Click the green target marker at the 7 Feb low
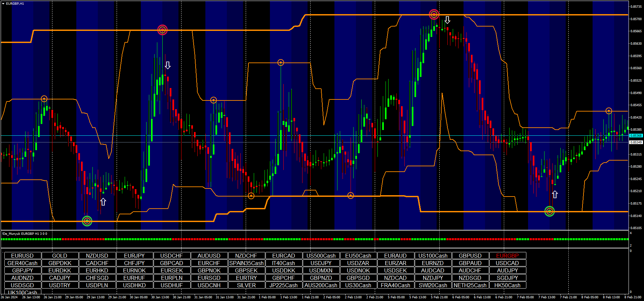This screenshot has width=644, height=301. (549, 211)
